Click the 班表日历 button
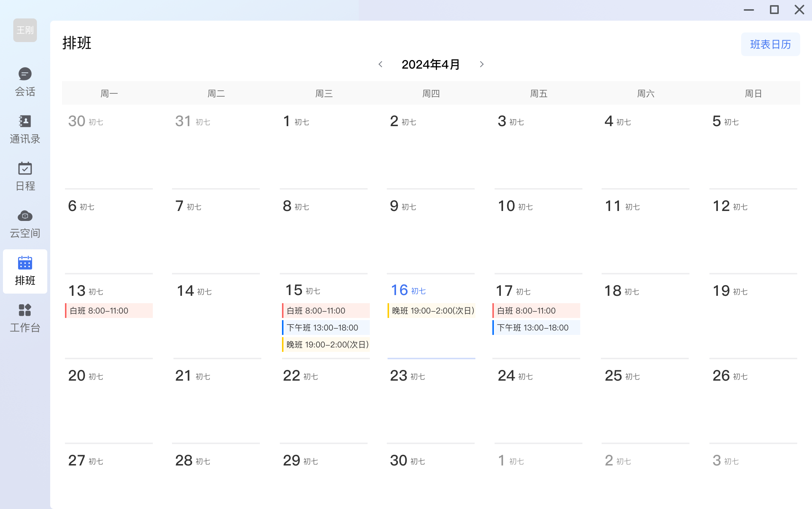Screen dimensions: 812x509 tap(770, 44)
